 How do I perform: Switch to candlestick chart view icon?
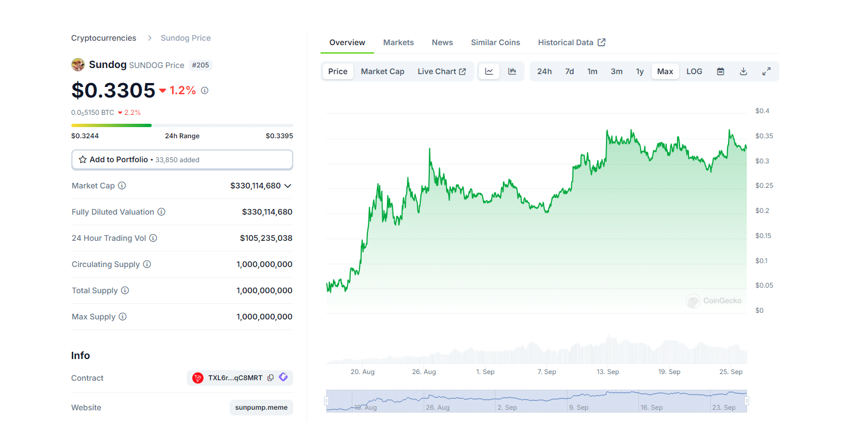click(x=512, y=71)
